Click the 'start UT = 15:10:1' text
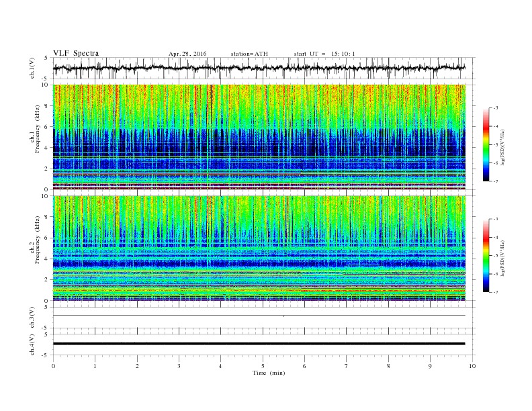 point(324,54)
